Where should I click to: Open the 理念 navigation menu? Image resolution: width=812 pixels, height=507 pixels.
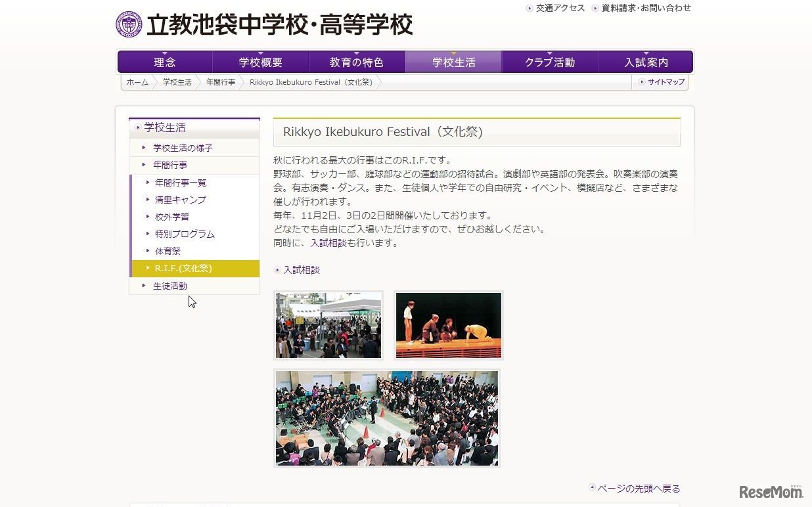click(165, 62)
